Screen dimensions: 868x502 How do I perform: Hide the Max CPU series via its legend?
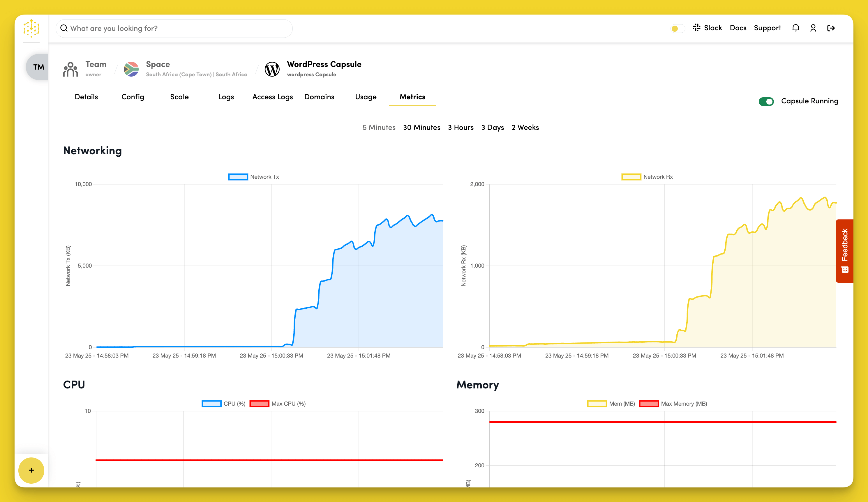tap(259, 403)
